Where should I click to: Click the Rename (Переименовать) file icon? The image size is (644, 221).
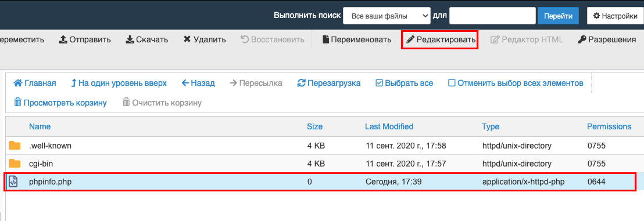tap(325, 40)
